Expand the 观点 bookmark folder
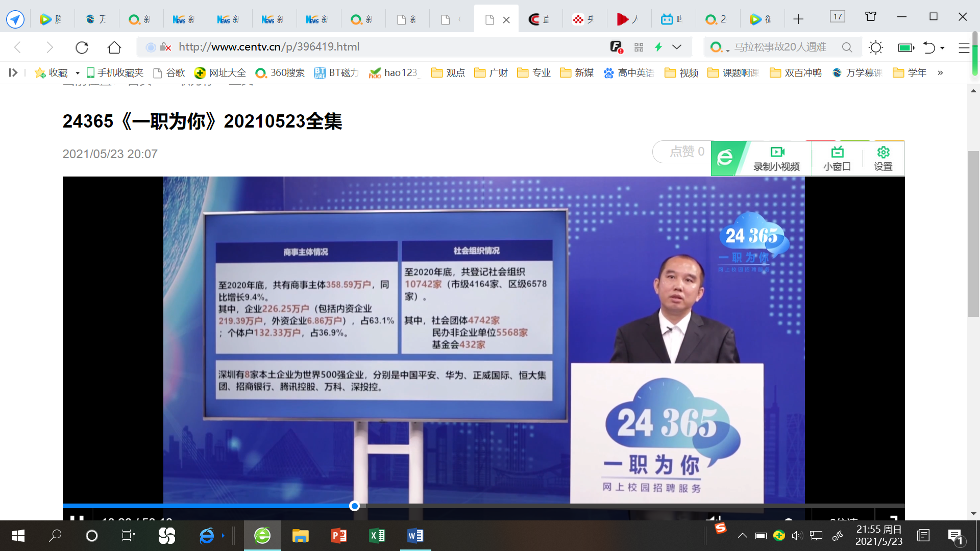The width and height of the screenshot is (980, 551). [x=448, y=73]
